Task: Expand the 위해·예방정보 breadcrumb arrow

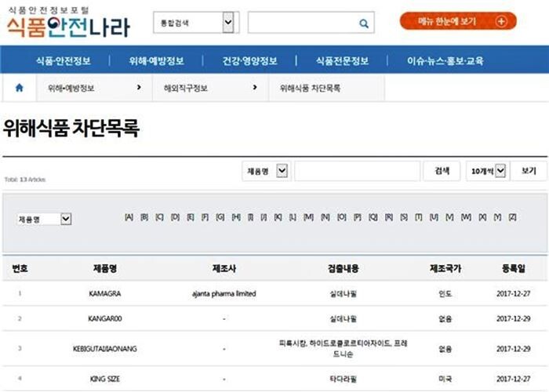Action: coord(139,88)
